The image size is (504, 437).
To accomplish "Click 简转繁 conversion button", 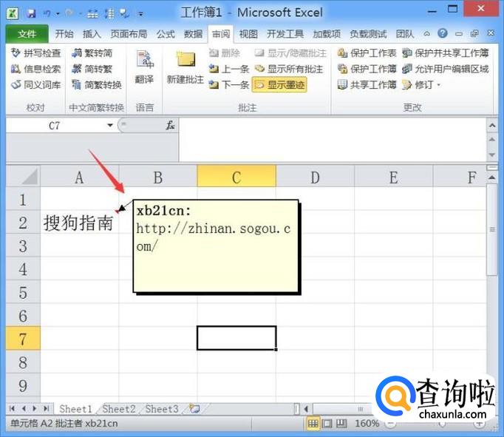I will (x=92, y=69).
